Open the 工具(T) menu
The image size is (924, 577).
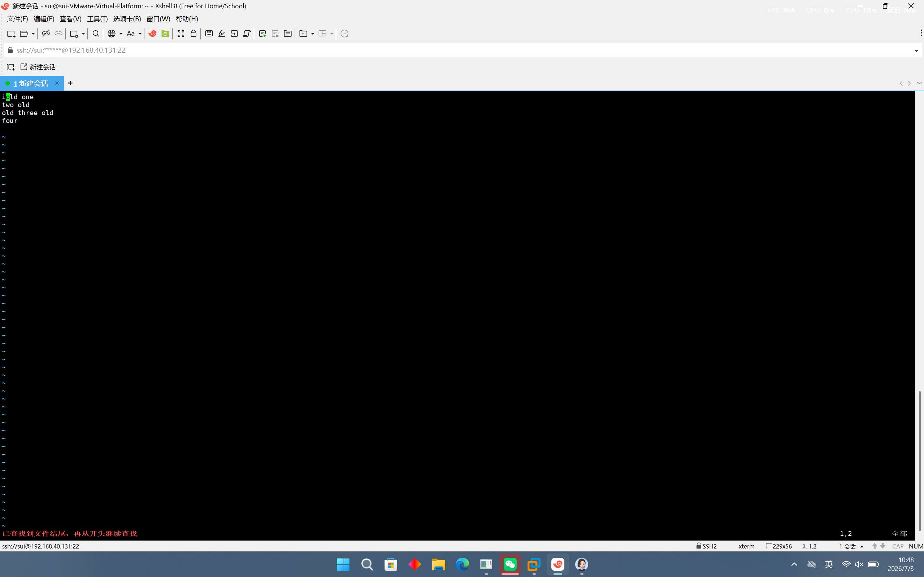coord(97,19)
